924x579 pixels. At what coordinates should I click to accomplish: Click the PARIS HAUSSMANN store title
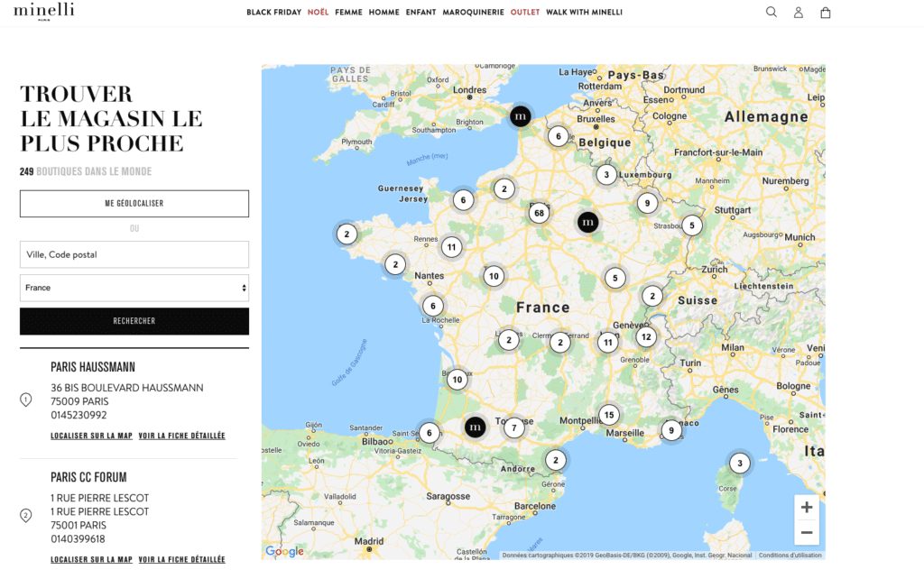point(93,367)
